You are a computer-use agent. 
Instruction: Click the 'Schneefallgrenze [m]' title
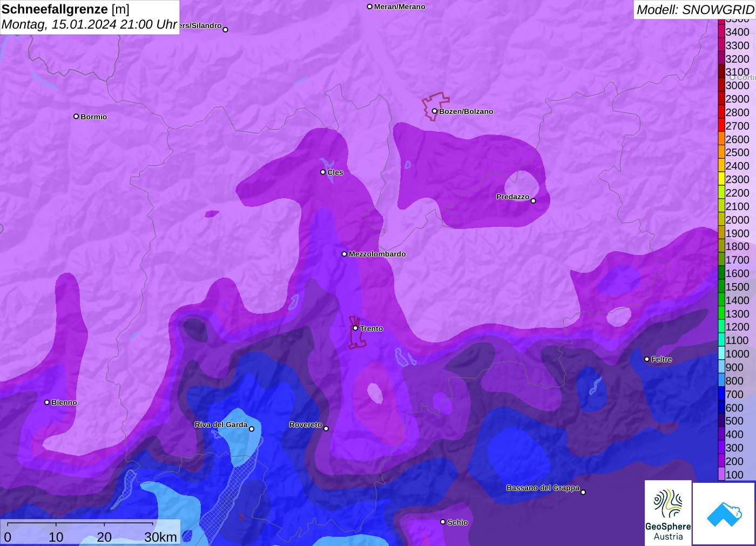point(65,9)
